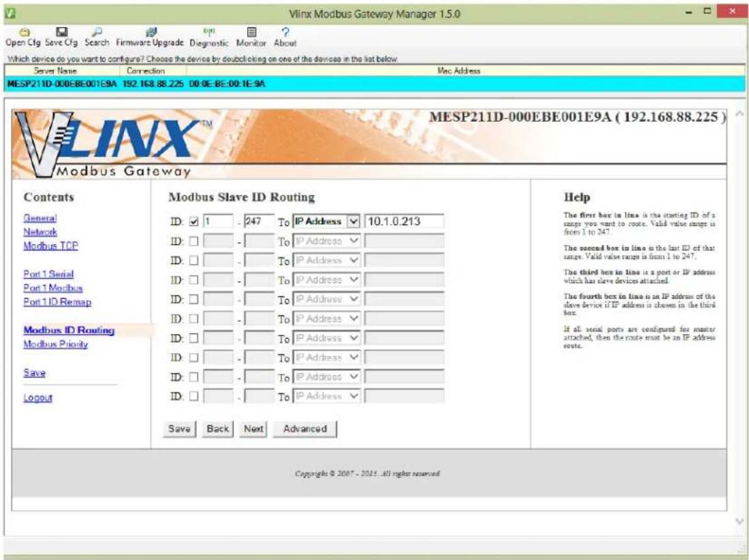Enable the seventh ID routing row checkbox
Image resolution: width=749 pixels, height=560 pixels.
[x=193, y=338]
